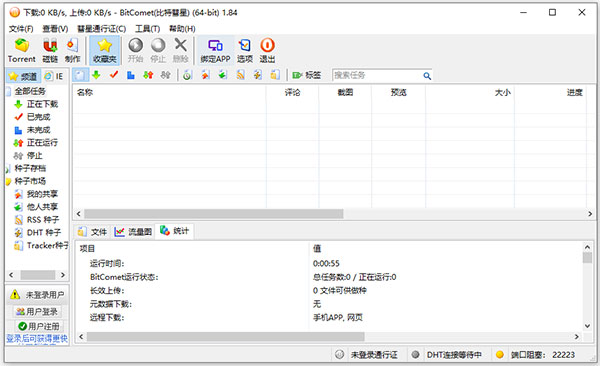Click the my-shared torrents icon in the filter bar
The image size is (600, 366).
coord(205,75)
